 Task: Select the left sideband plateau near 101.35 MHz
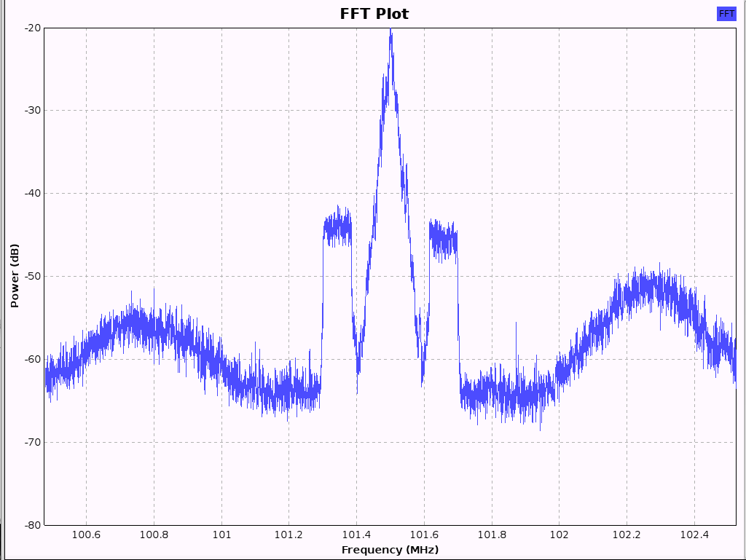pyautogui.click(x=337, y=229)
